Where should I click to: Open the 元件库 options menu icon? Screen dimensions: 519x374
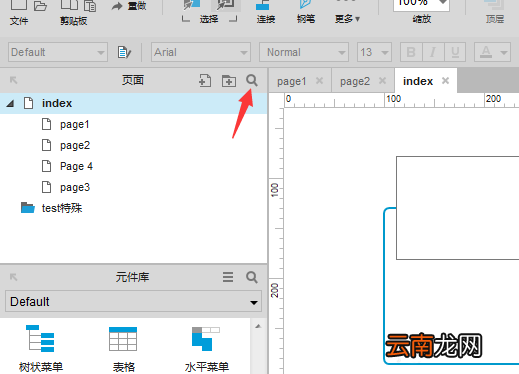tap(228, 277)
